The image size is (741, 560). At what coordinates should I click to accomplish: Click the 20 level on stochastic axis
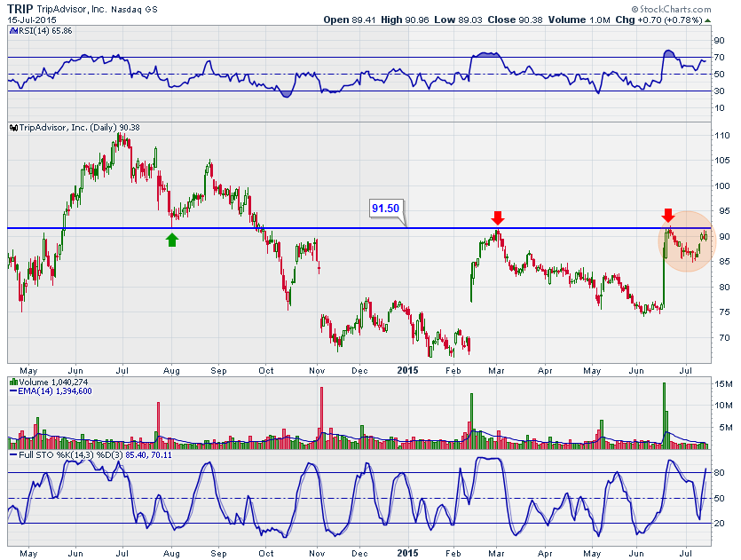(x=720, y=523)
